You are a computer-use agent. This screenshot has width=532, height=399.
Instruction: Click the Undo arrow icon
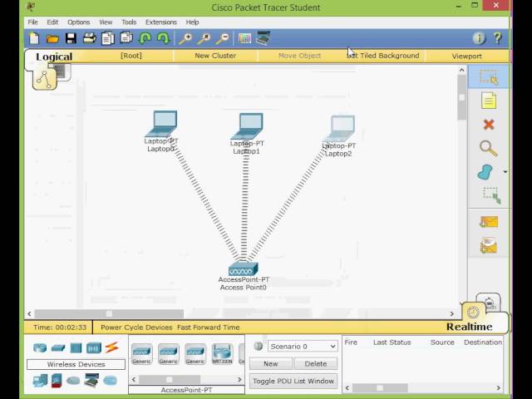pyautogui.click(x=145, y=38)
